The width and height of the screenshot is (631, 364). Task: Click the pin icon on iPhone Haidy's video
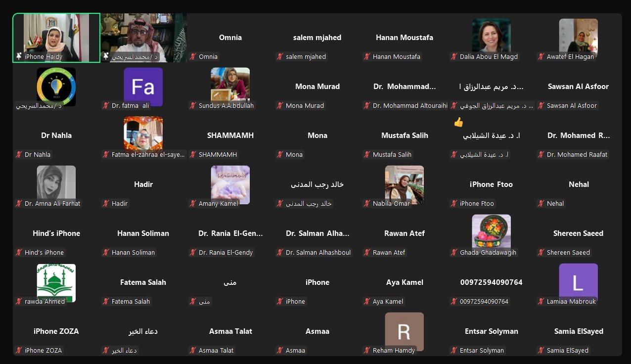point(19,56)
